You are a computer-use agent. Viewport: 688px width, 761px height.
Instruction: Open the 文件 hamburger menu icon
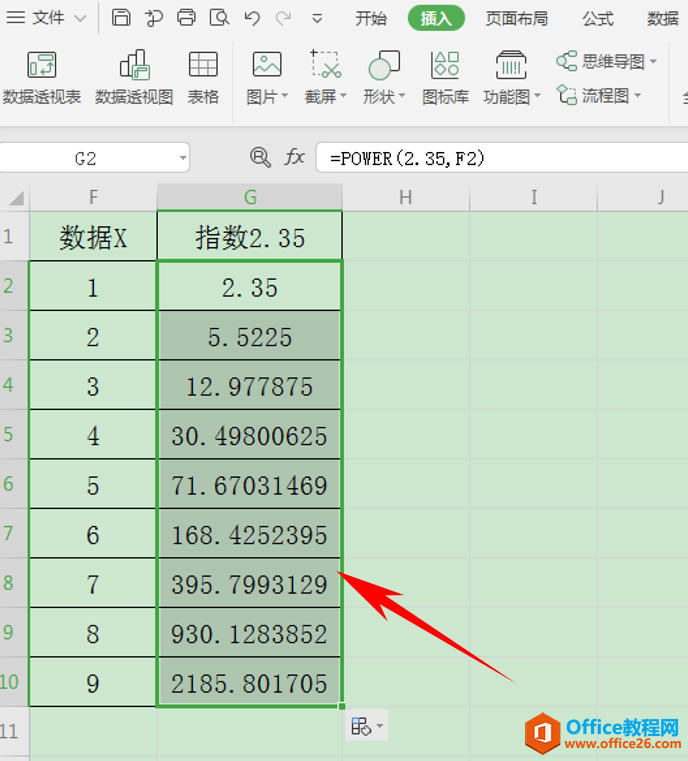coord(16,18)
